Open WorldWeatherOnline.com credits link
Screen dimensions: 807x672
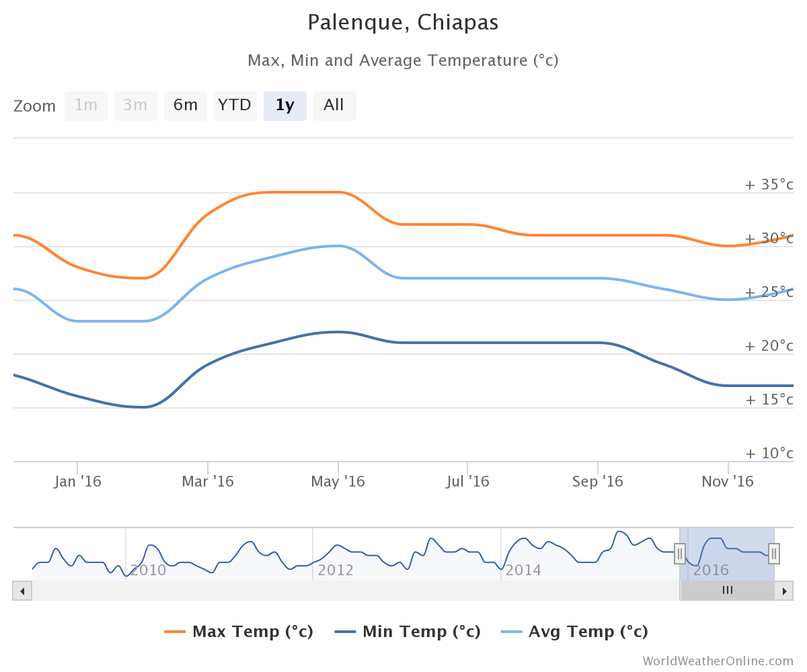click(x=718, y=661)
